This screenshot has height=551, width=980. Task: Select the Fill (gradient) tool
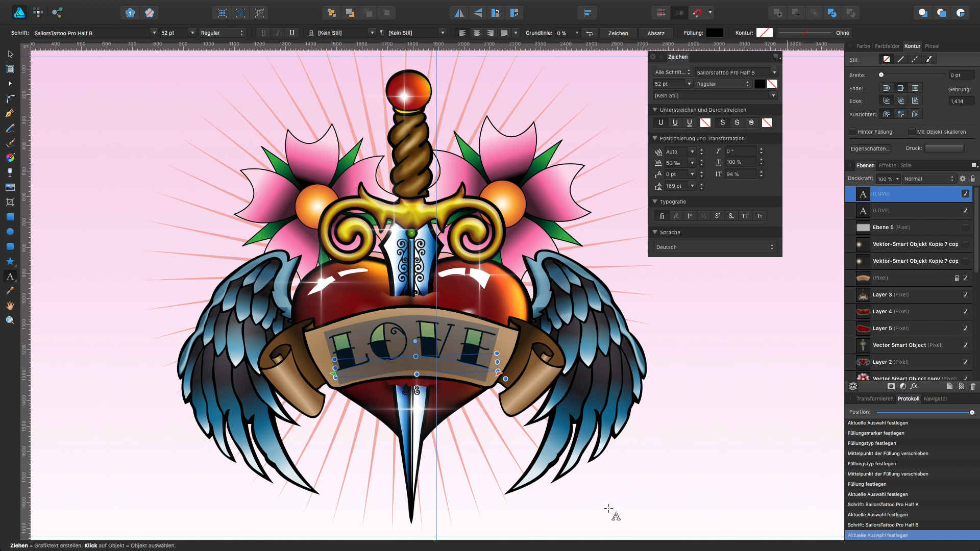pyautogui.click(x=10, y=158)
